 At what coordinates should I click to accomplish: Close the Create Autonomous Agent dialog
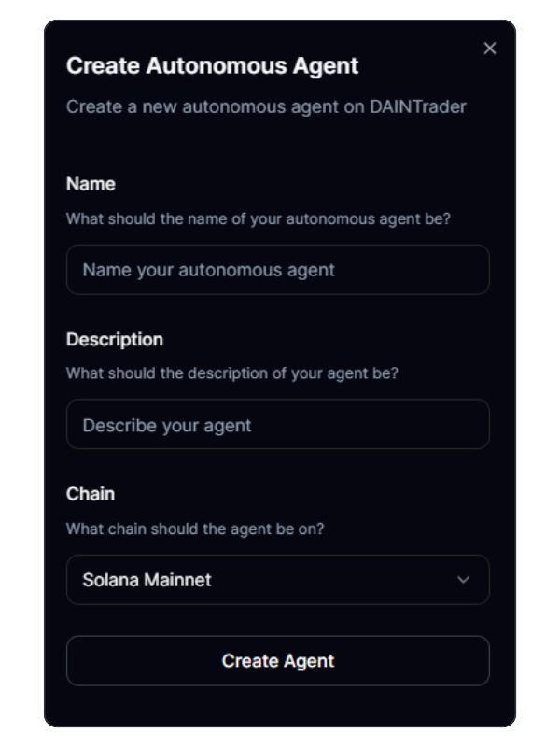489,49
